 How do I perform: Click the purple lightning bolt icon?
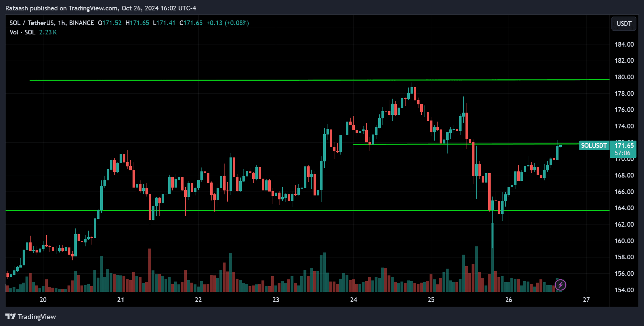point(560,285)
